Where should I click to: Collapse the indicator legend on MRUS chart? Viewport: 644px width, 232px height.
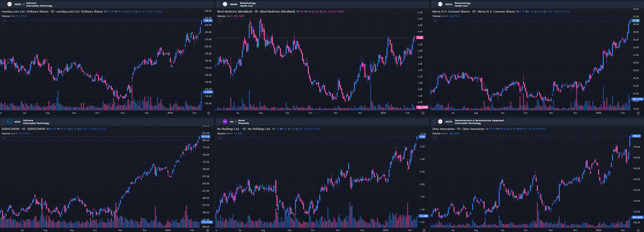tap(435, 21)
